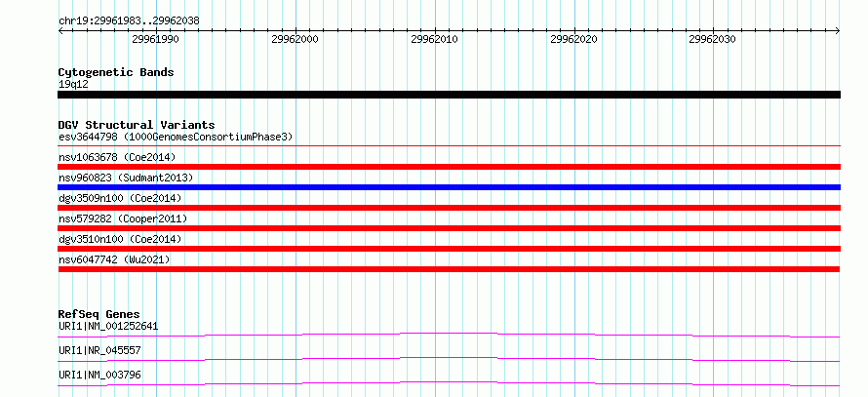Image resolution: width=868 pixels, height=397 pixels.
Task: Open variant nsv1063678 (Coe2014) label
Action: [x=117, y=157]
